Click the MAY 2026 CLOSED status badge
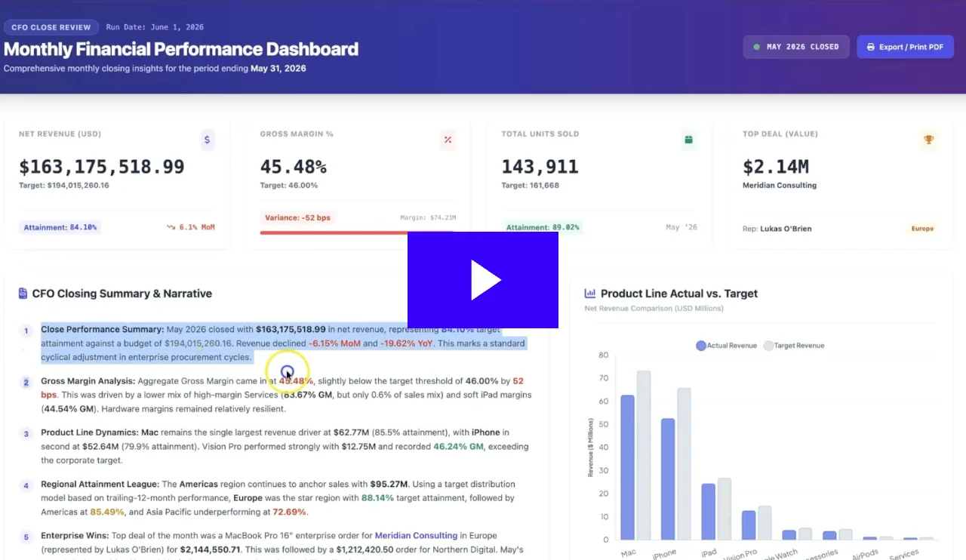Screen dimensions: 966x560 coord(796,47)
